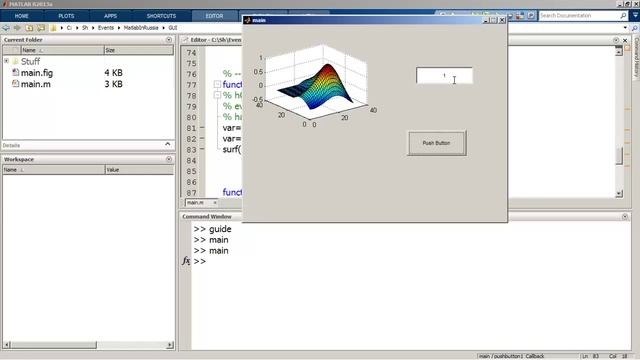
Task: Click the editor vertical scrollbar thumb
Action: coord(619,156)
